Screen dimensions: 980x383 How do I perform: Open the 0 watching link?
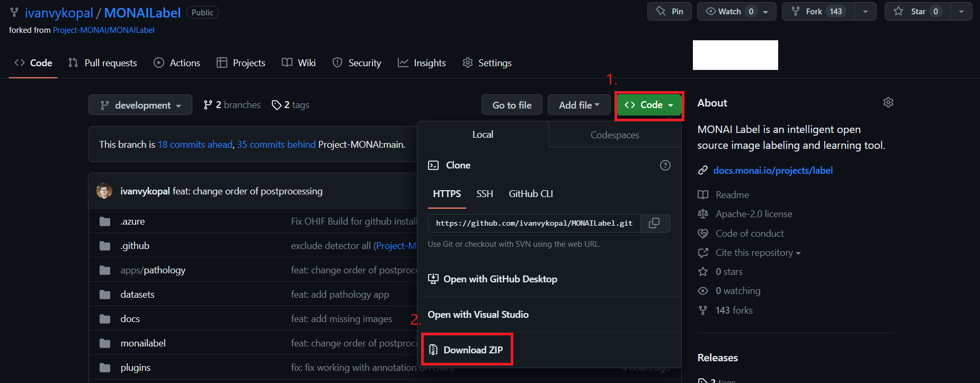738,291
